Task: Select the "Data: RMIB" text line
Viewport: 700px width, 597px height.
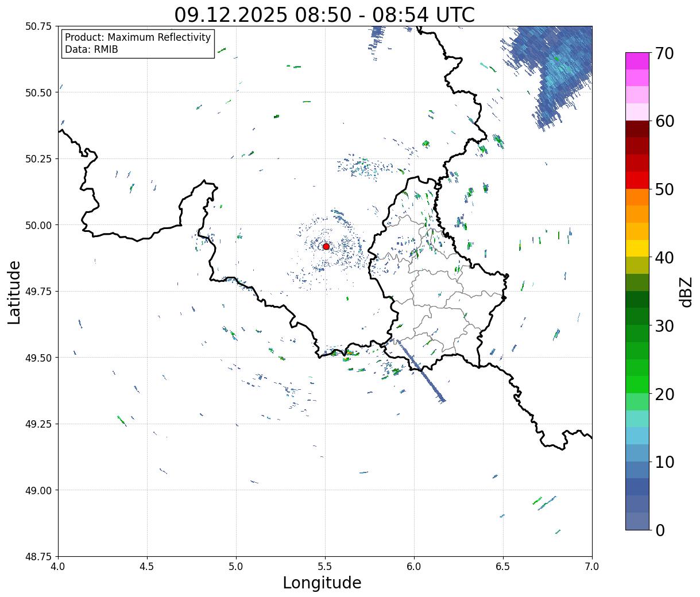Action: coord(91,50)
